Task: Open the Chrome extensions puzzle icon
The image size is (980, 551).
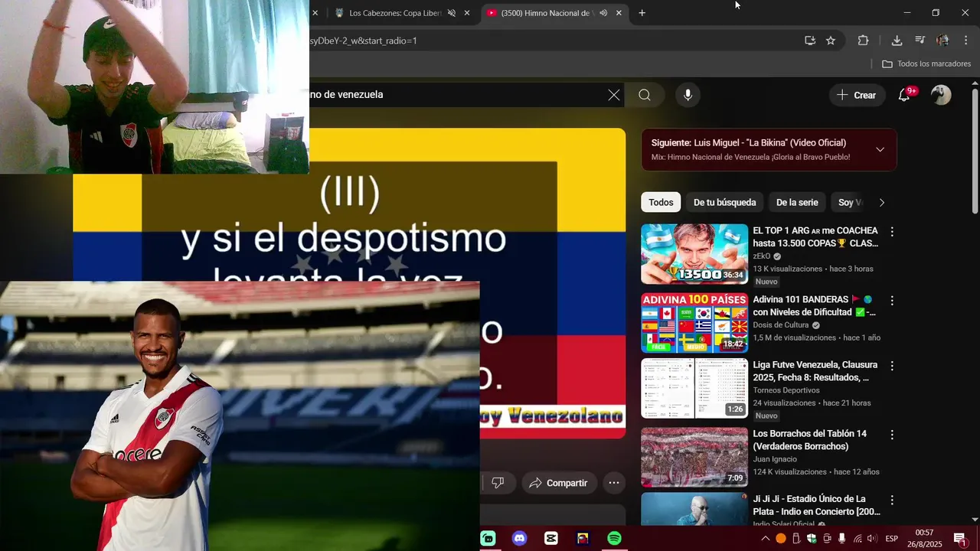Action: (x=863, y=41)
